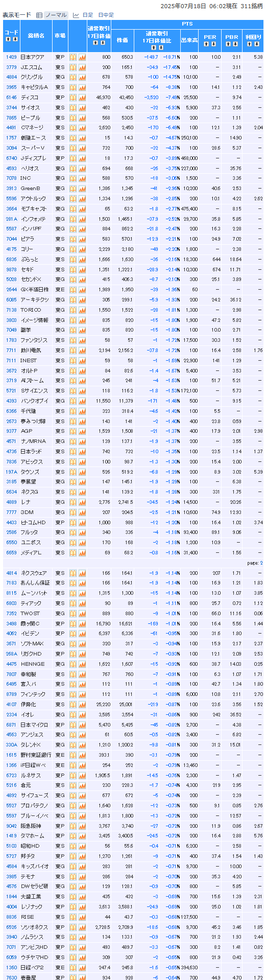Click the 市場 column header
This screenshot has width=265, height=980.
(60, 36)
